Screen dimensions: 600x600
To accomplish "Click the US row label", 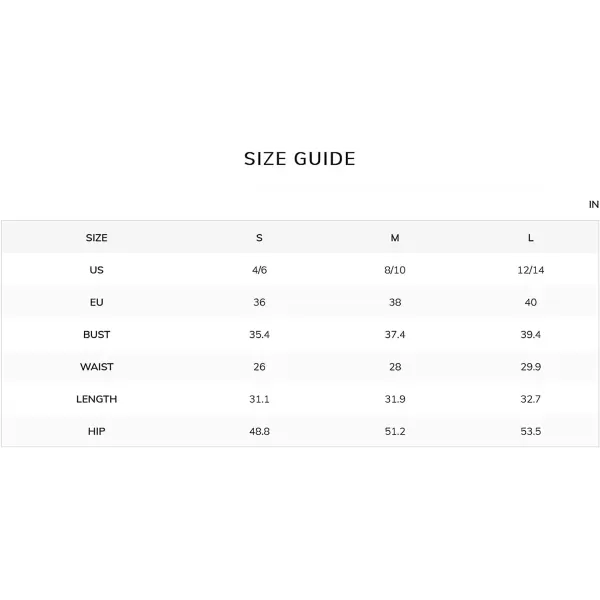I will [x=96, y=270].
